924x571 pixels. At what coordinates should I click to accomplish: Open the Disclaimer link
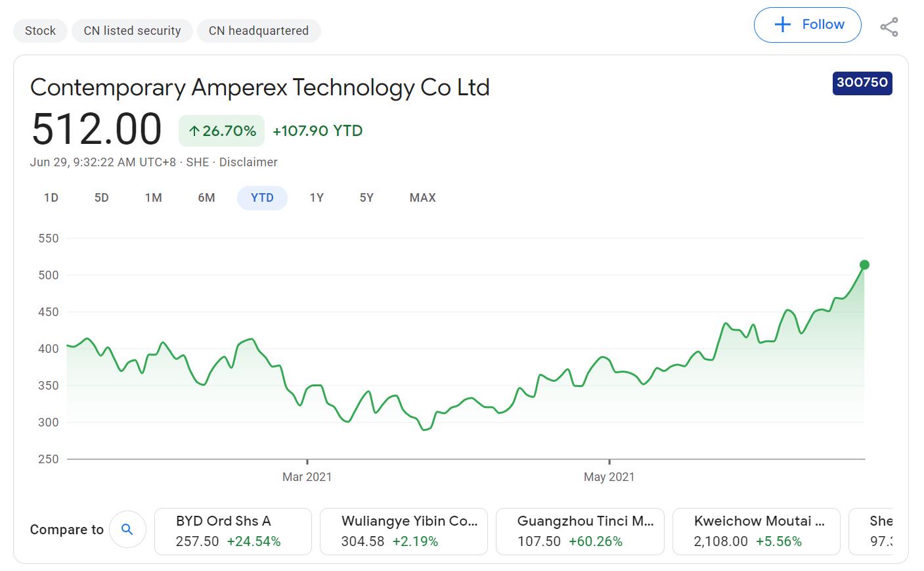(248, 162)
